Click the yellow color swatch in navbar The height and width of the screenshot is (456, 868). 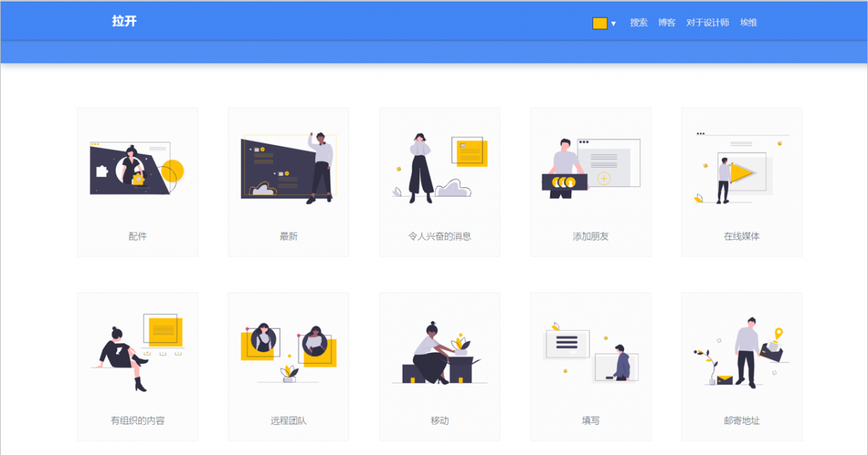598,22
